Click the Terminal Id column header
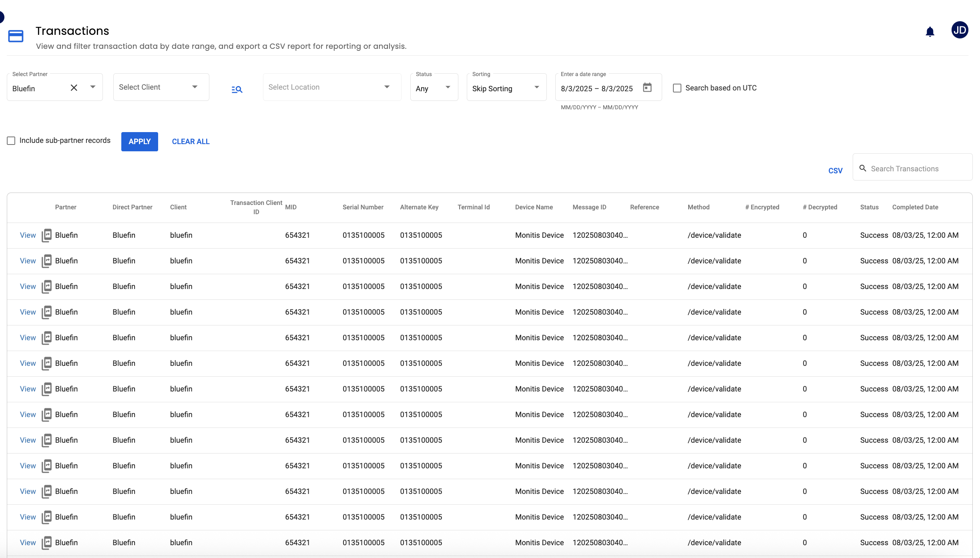Viewport: 980px width, 558px height. click(474, 207)
